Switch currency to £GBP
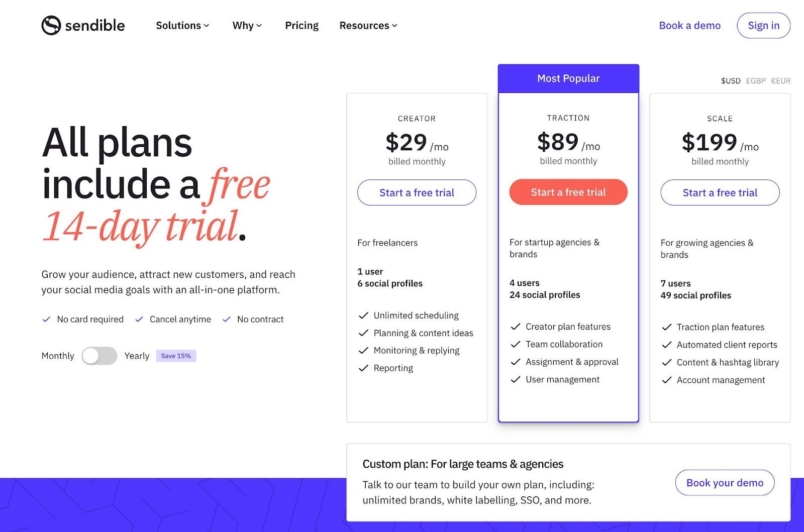804x532 pixels. (756, 81)
